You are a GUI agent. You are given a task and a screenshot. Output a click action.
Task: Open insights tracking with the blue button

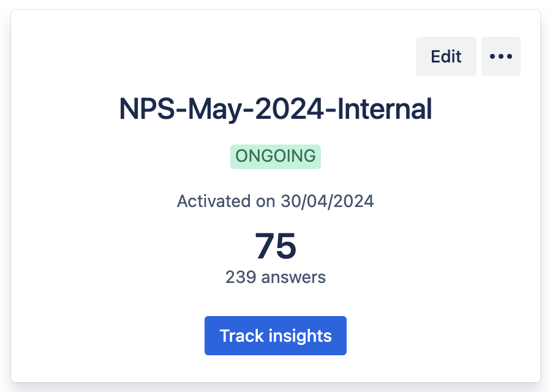tap(276, 336)
